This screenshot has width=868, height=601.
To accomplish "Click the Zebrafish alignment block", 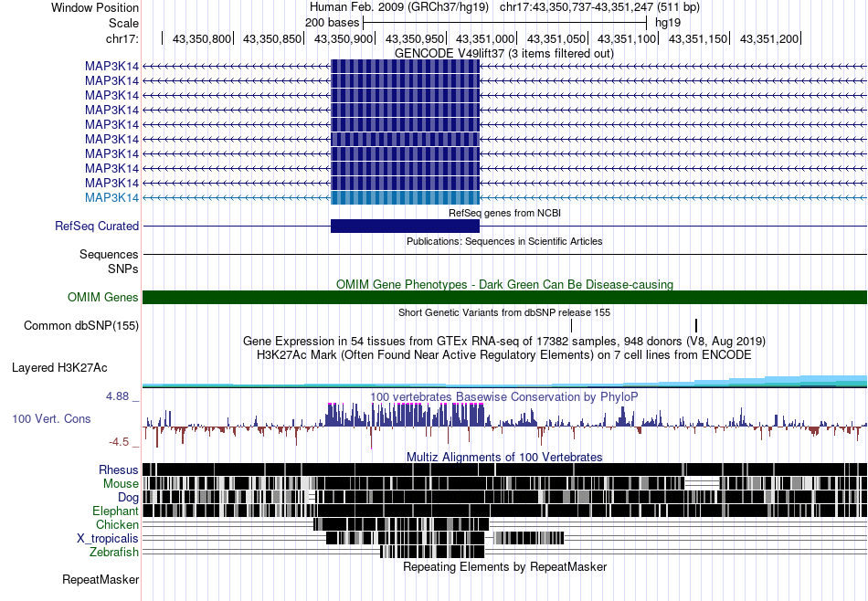I will click(x=432, y=552).
